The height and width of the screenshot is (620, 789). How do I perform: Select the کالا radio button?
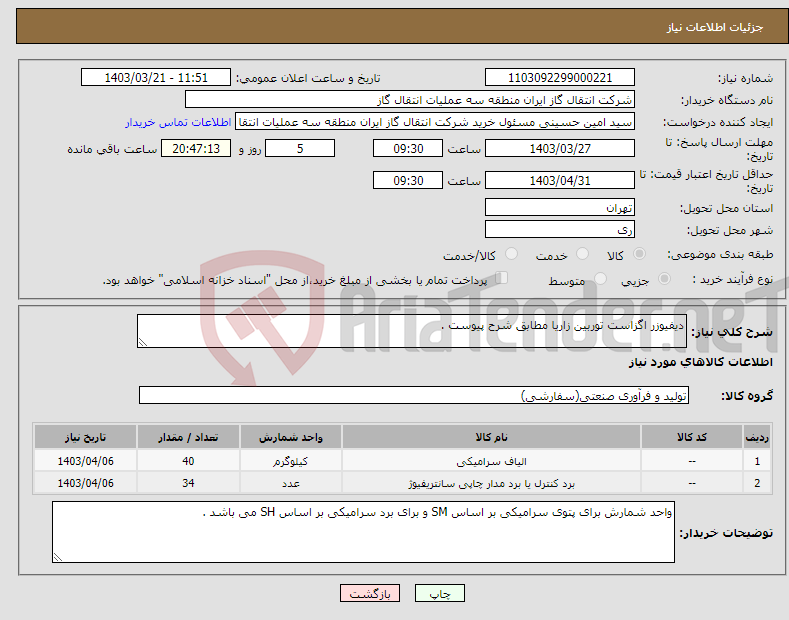click(639, 254)
